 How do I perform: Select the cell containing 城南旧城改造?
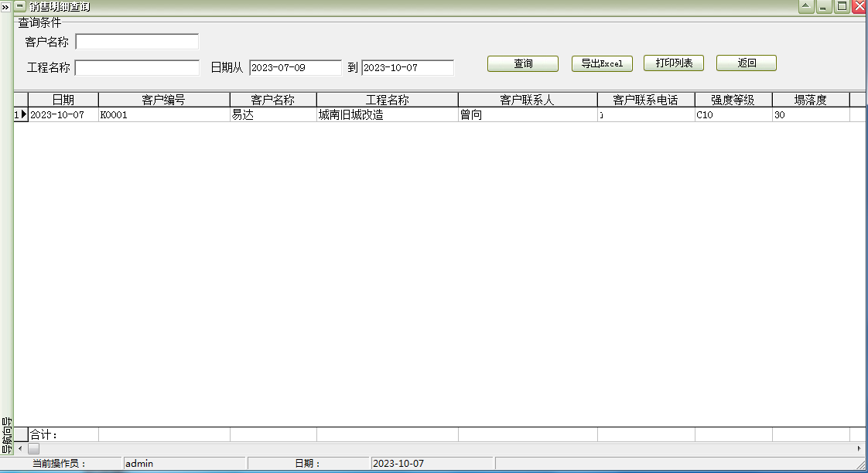(387, 115)
